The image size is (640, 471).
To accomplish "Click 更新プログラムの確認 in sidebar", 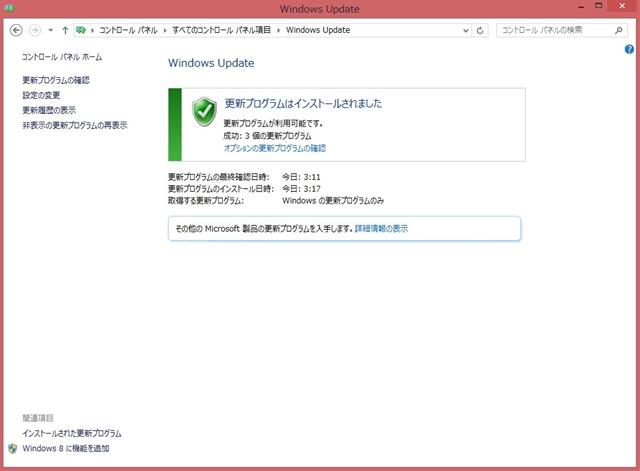I will point(56,80).
